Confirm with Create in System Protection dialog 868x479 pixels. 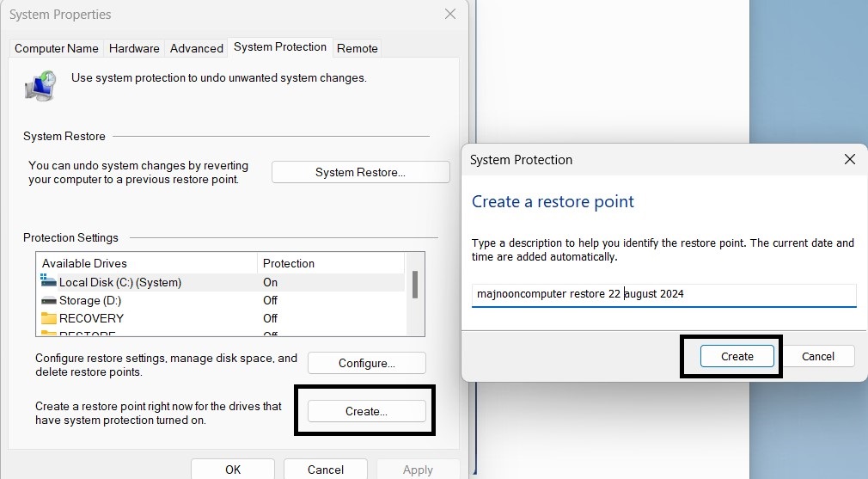click(x=737, y=357)
